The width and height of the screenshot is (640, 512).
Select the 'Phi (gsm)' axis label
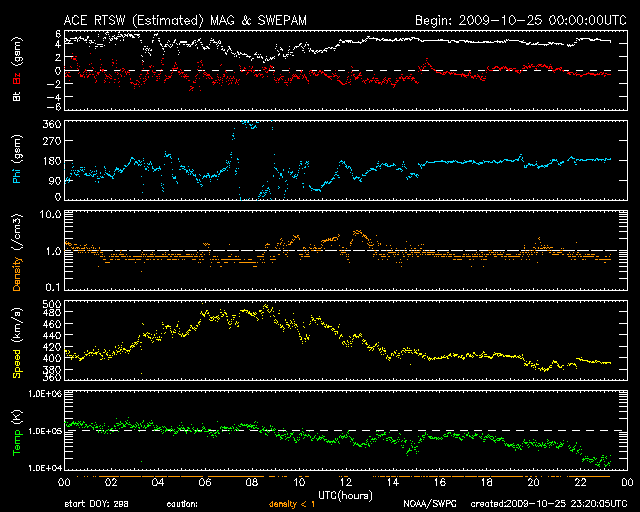click(17, 159)
